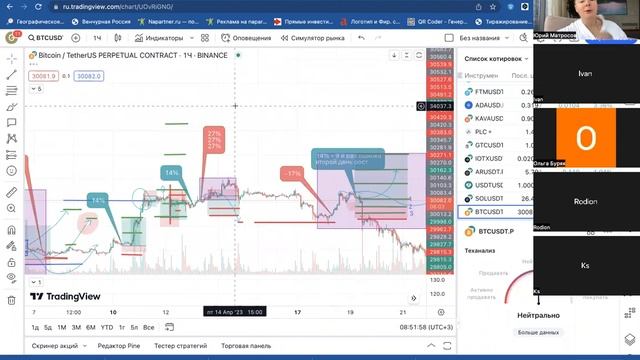Open BTCUSD symbol search
Viewport: 640px width, 360px height.
tap(45, 38)
